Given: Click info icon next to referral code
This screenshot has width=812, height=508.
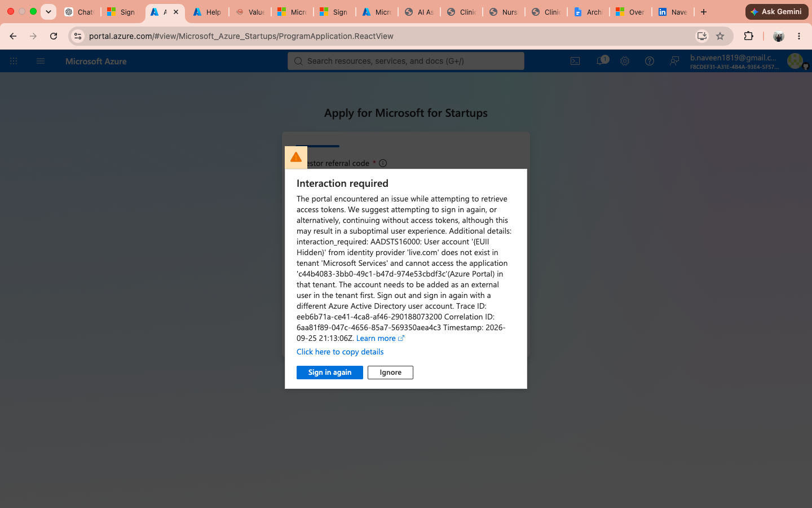Looking at the screenshot, I should pyautogui.click(x=383, y=163).
